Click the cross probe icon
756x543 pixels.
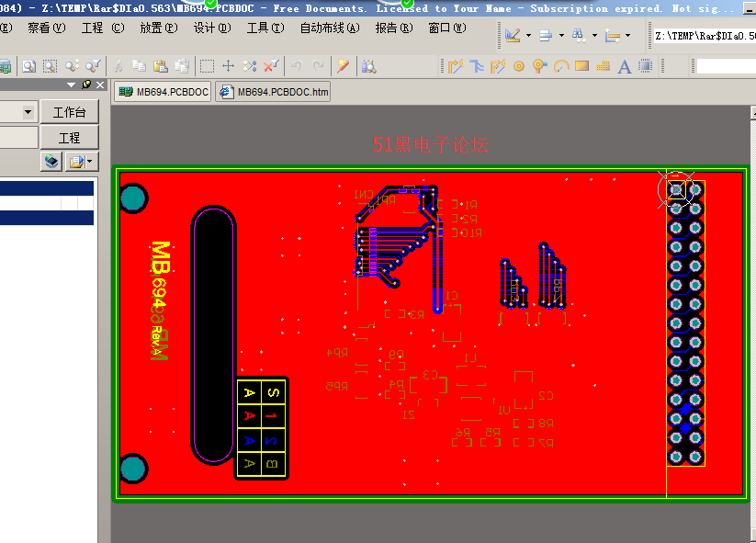(x=343, y=66)
